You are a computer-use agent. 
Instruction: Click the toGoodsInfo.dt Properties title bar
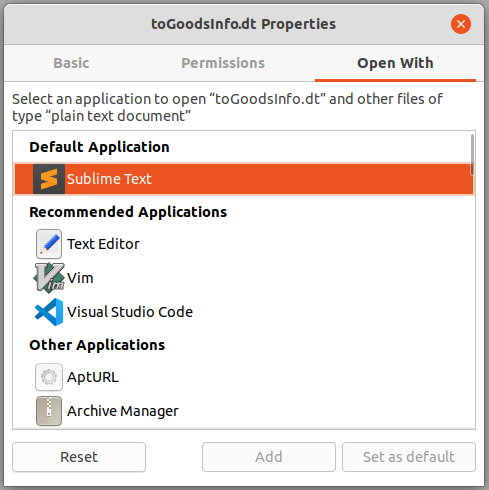click(x=244, y=24)
